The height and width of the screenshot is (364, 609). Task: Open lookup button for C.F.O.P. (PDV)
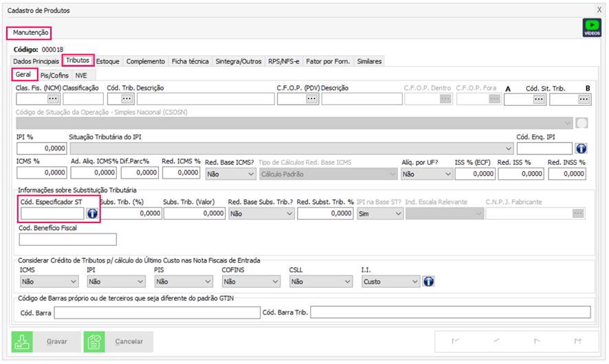click(311, 99)
